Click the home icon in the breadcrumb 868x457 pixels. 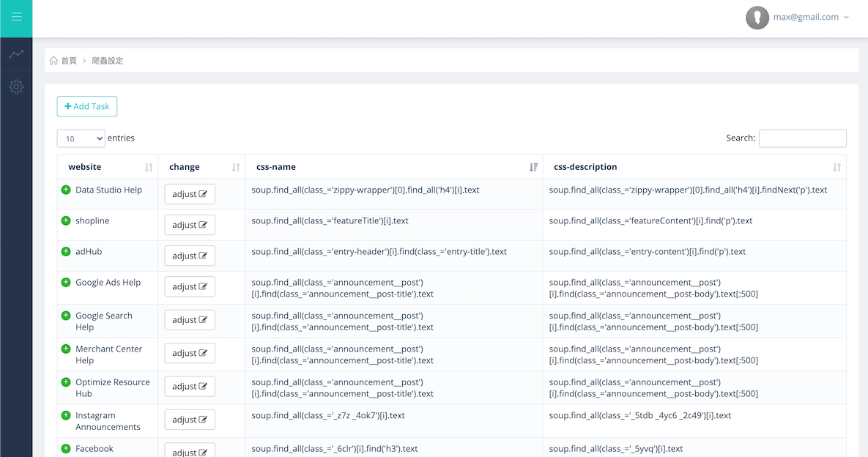(53, 60)
